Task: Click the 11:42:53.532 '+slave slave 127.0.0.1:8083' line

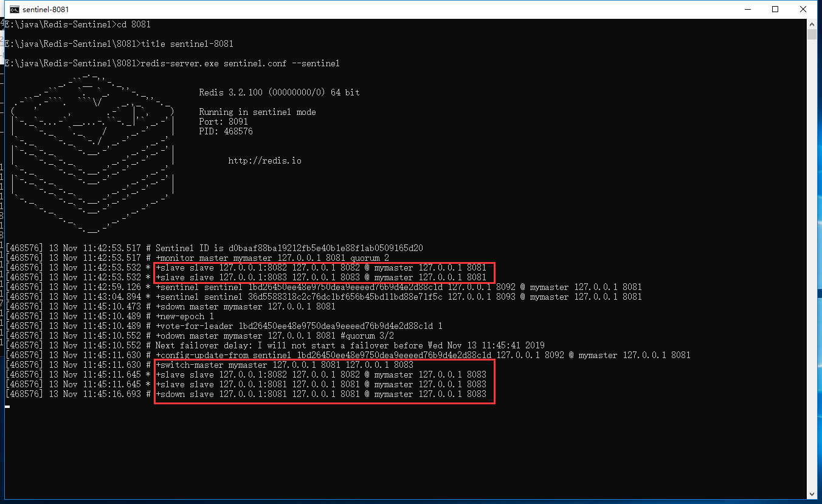Action: [x=246, y=277]
